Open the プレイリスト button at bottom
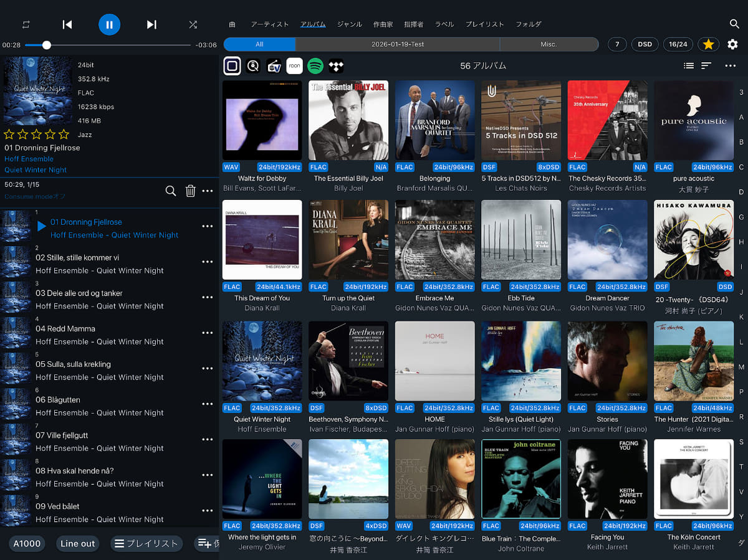Screen dimensions: 748x560 (x=146, y=543)
